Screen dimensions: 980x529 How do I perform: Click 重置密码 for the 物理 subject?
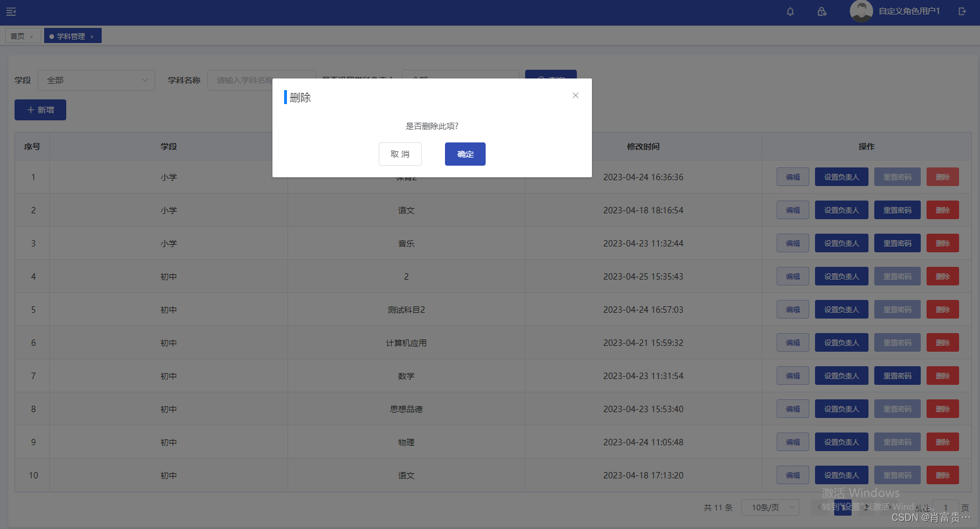pyautogui.click(x=897, y=442)
